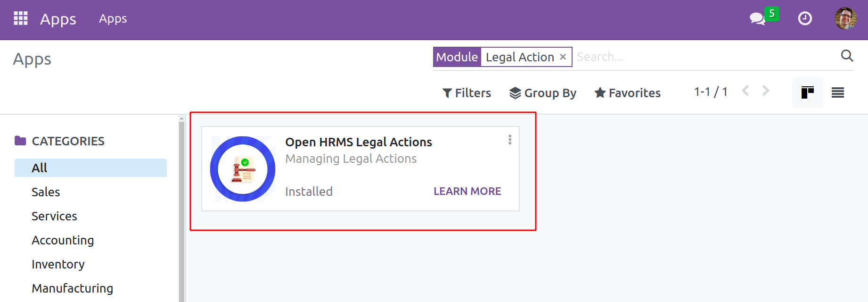868x302 pixels.
Task: Click the Open HRMS Legal Actions title
Action: tap(359, 142)
